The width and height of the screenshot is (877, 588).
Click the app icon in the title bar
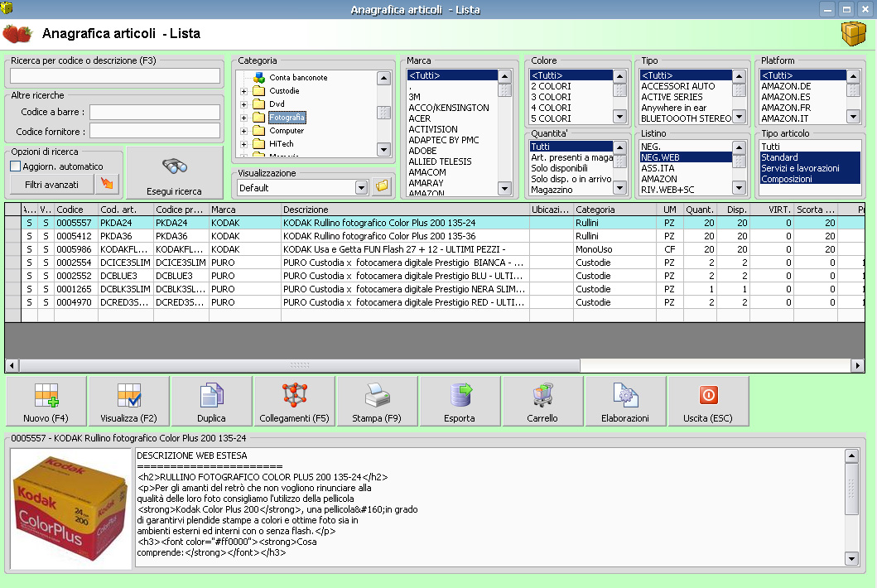click(x=7, y=7)
